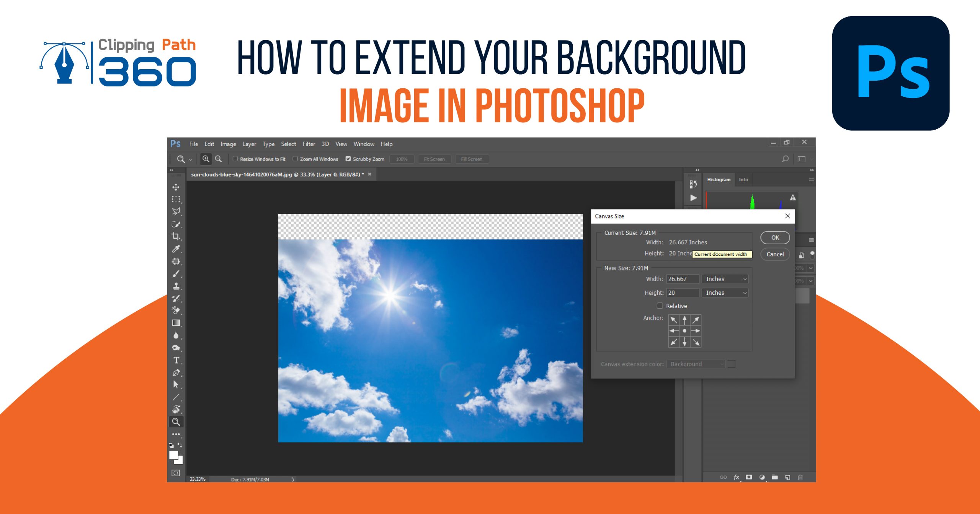
Task: Open the Height units Inches dropdown
Action: (725, 293)
